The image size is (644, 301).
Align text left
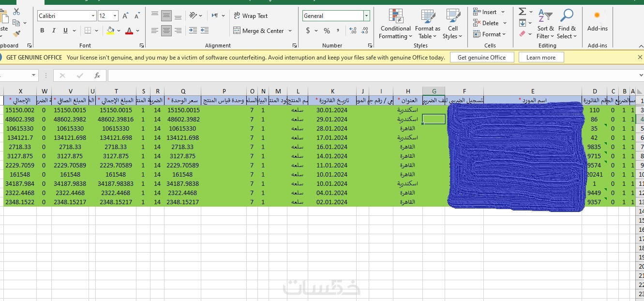click(155, 30)
